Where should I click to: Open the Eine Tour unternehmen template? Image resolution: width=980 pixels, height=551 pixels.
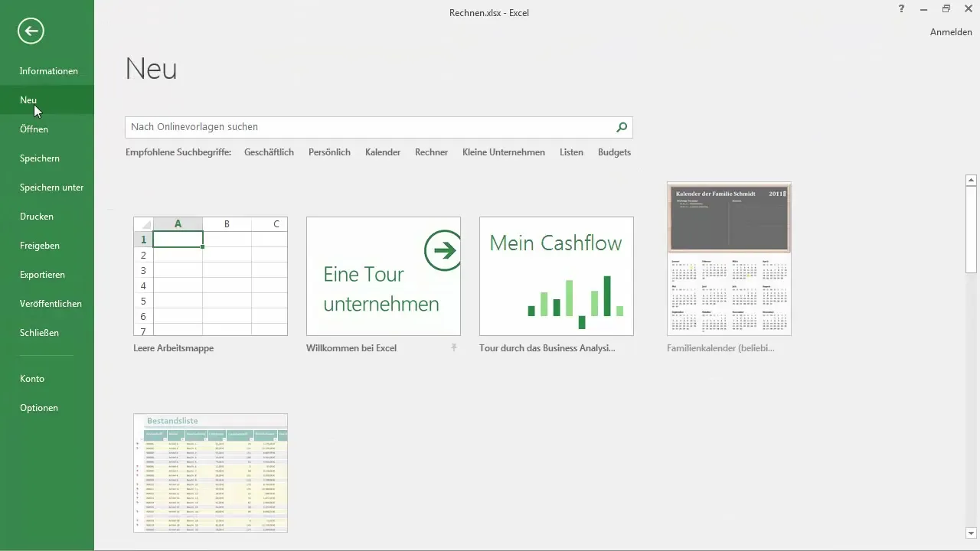point(384,276)
